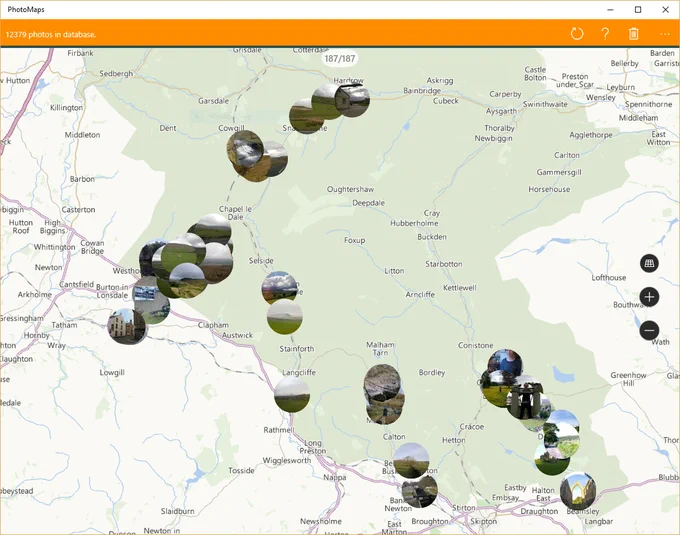The height and width of the screenshot is (535, 680).
Task: Select the hillside photo left of the barn photo
Action: (x=325, y=101)
